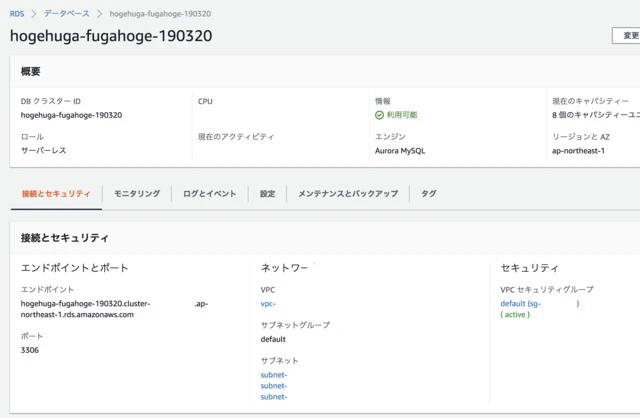Select the タグ tab
Screen dimensions: 640x418
tap(429, 193)
